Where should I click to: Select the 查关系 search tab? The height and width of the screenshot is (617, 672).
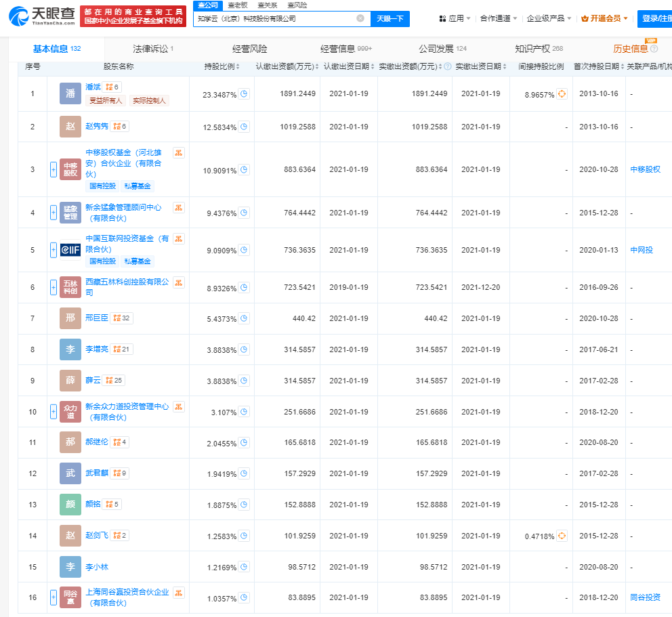pos(268,5)
